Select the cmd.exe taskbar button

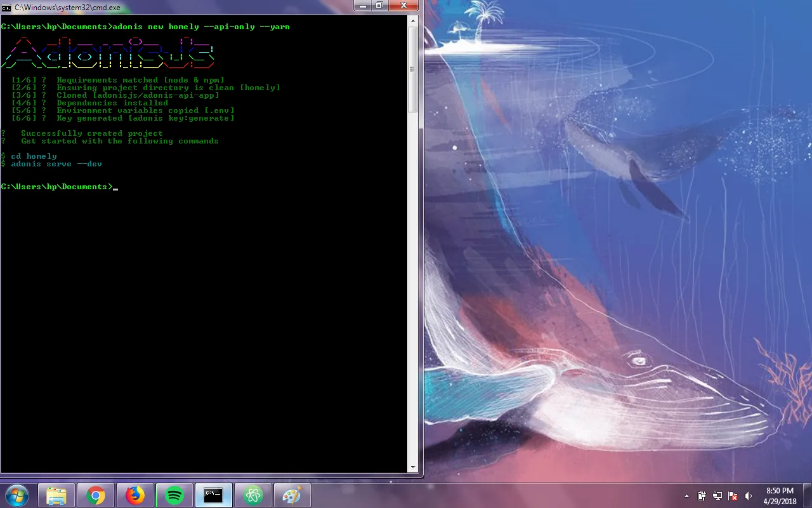click(214, 495)
